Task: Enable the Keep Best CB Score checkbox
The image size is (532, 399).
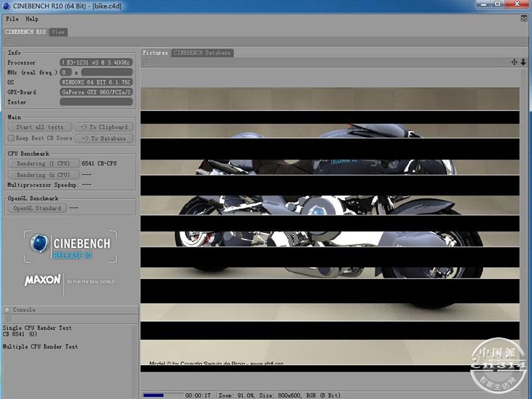Action: pos(11,138)
